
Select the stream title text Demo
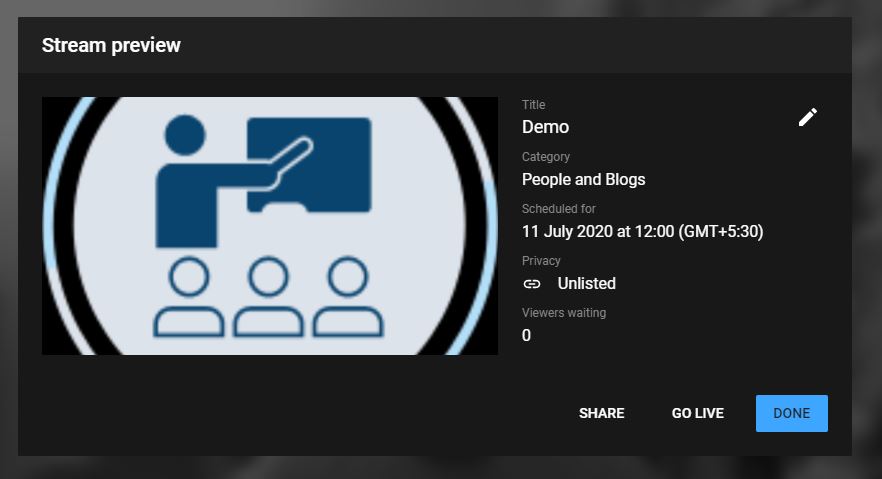coord(545,127)
